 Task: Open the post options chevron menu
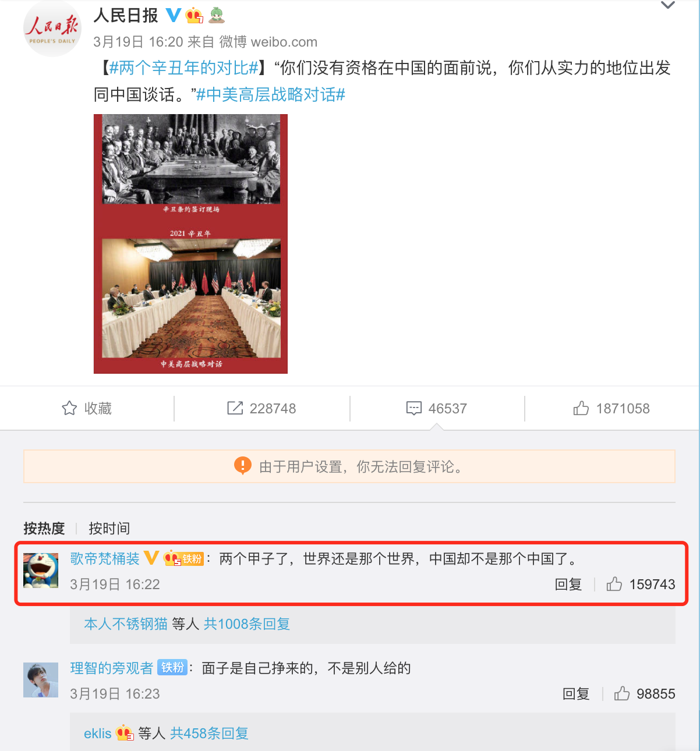pyautogui.click(x=668, y=6)
